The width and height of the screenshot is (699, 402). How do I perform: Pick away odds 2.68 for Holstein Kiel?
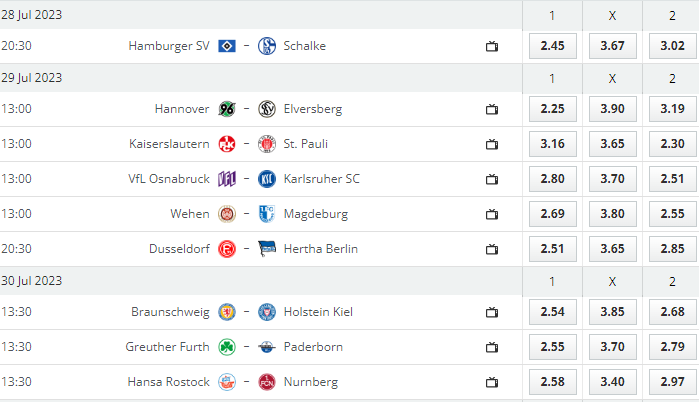[x=672, y=312]
